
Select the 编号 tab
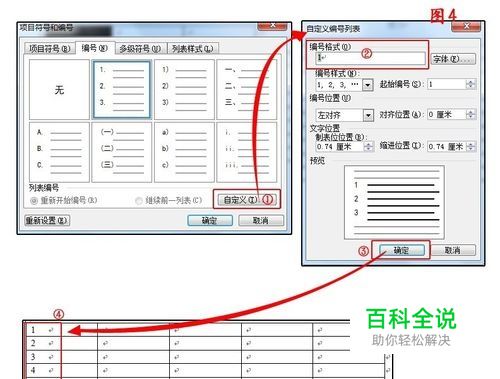pyautogui.click(x=95, y=48)
